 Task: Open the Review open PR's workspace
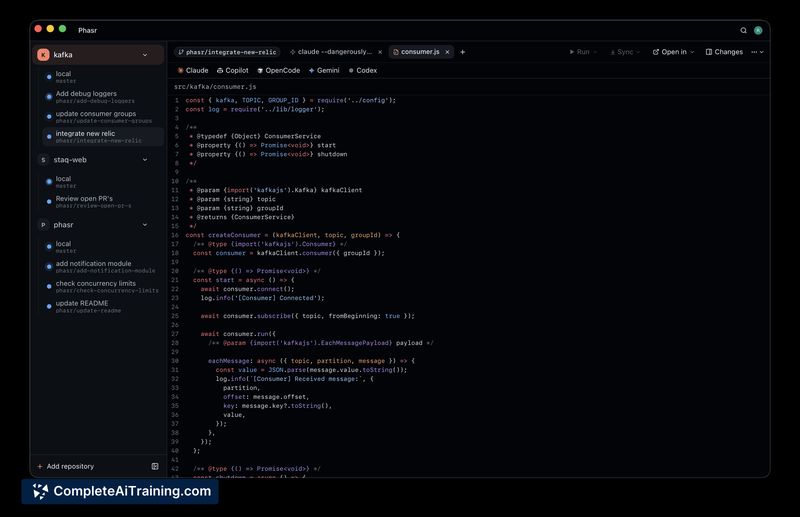pos(102,202)
